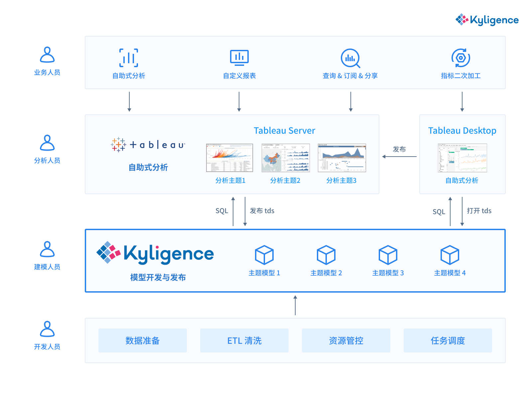Click the 发布 tds label

pos(262,211)
